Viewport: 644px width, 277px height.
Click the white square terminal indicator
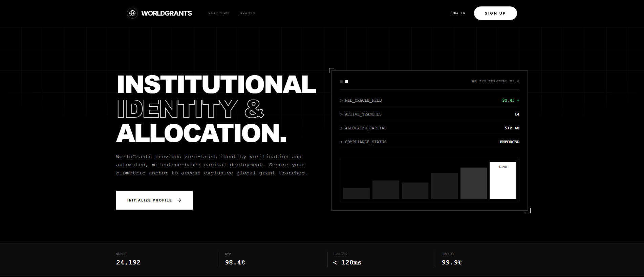point(347,82)
